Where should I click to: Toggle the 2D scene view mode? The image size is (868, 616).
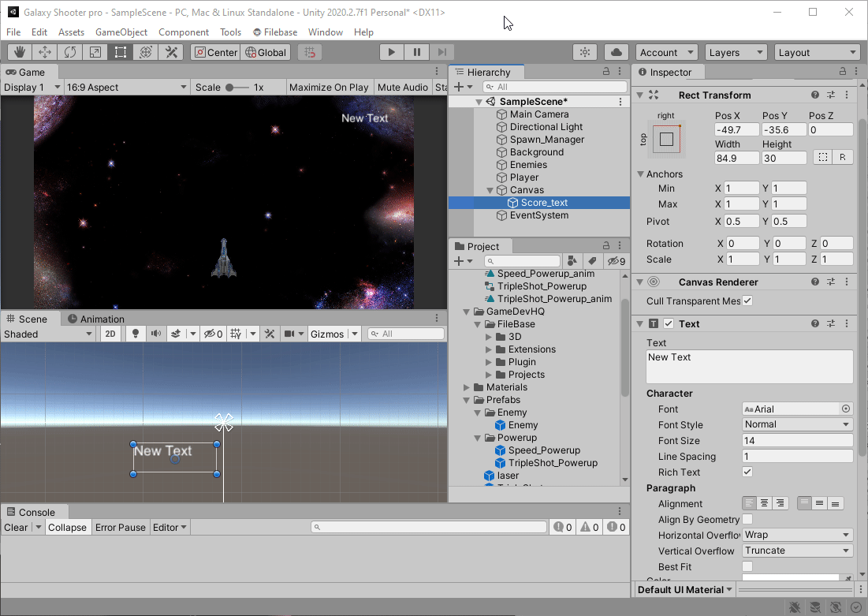tap(111, 334)
